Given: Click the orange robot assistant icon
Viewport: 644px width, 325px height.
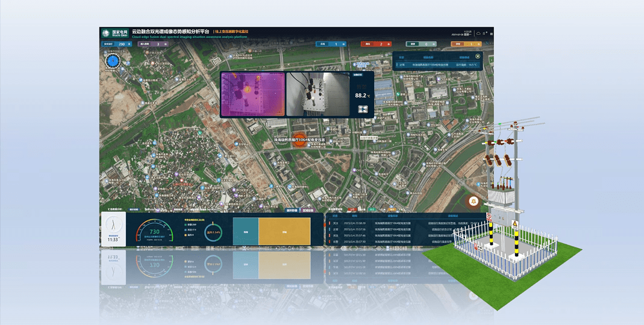Looking at the screenshot, I should (x=474, y=201).
